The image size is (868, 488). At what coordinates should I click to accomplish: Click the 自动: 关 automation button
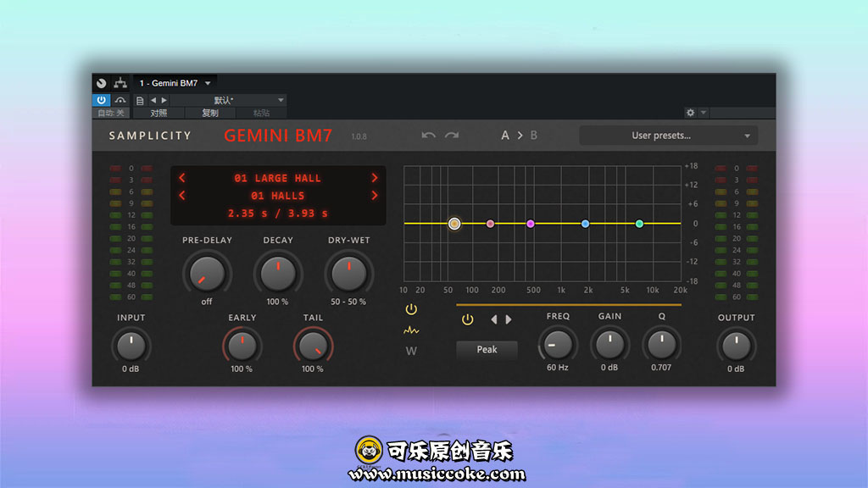click(111, 113)
